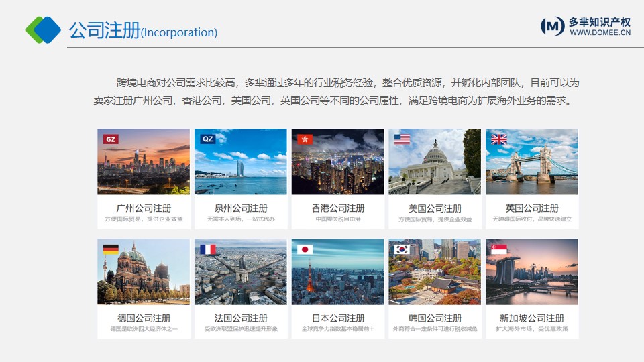Open the Guangzhou skyline thumbnail
This screenshot has width=644, height=362.
[x=144, y=162]
